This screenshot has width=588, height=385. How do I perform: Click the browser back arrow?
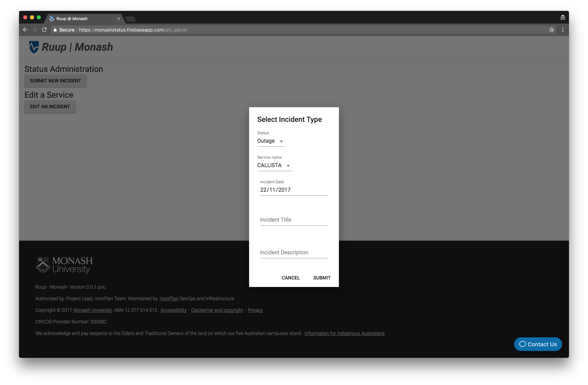(25, 30)
